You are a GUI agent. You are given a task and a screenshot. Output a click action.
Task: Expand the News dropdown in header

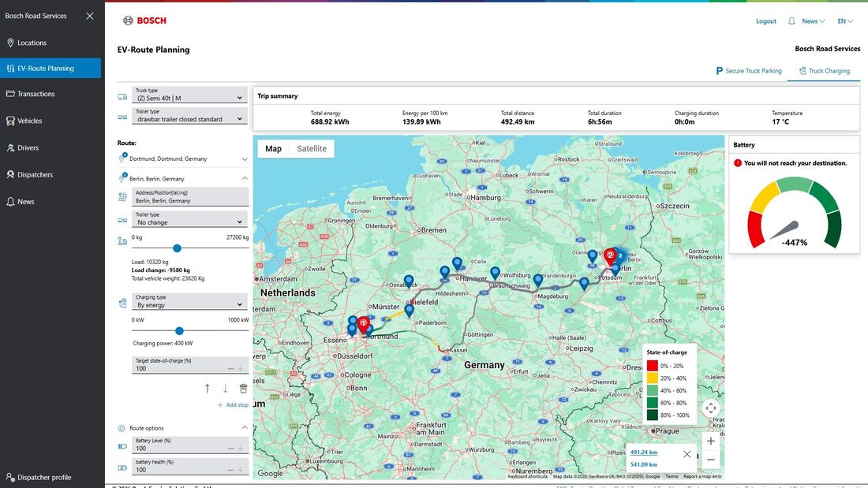(814, 21)
